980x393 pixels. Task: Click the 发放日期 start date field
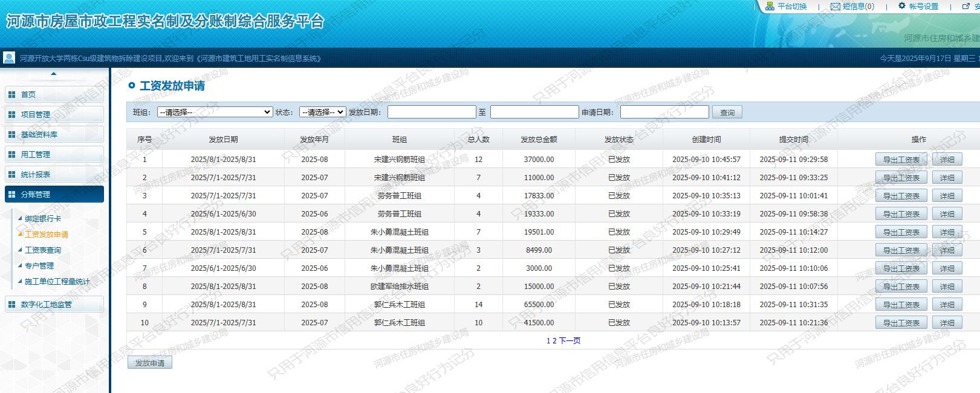[x=432, y=112]
